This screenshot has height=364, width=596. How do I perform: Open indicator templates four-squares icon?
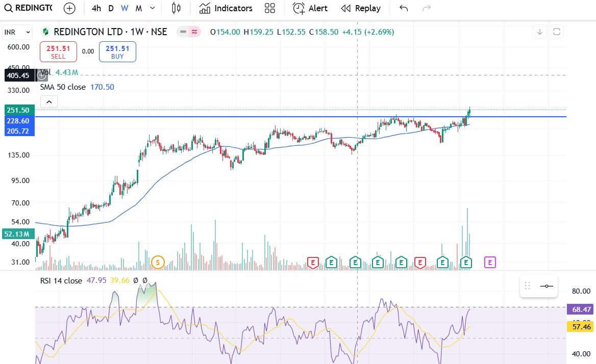[x=269, y=8]
